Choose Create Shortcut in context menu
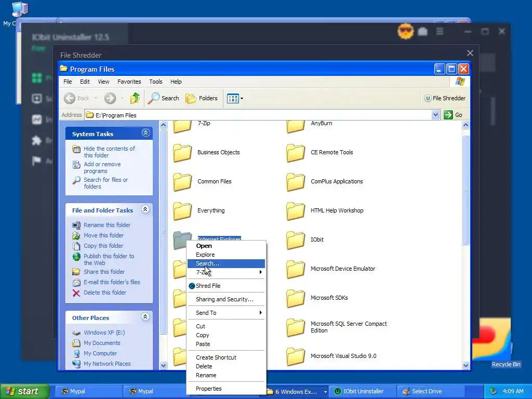Viewport: 532px width, 399px height. pyautogui.click(x=226, y=357)
